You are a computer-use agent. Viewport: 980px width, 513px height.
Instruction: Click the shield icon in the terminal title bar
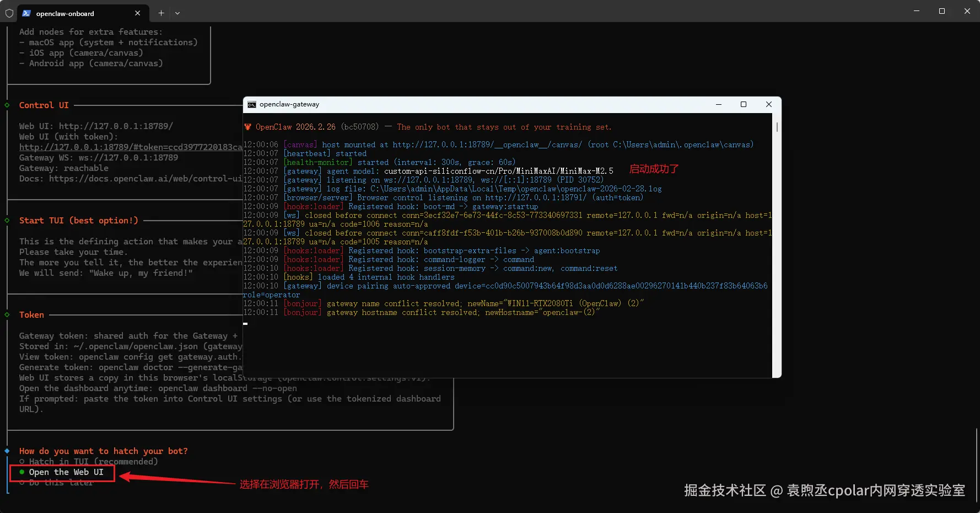pos(9,13)
